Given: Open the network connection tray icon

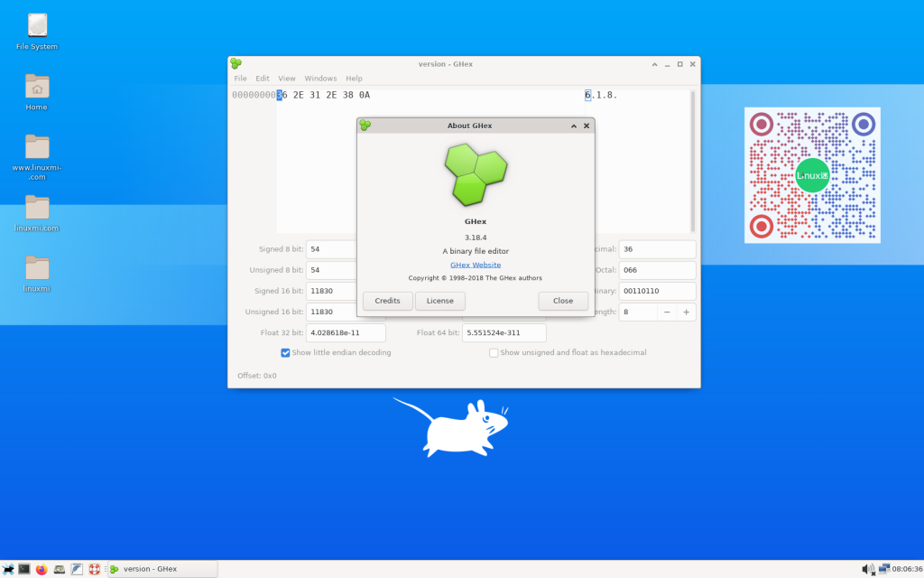Looking at the screenshot, I should click(884, 569).
